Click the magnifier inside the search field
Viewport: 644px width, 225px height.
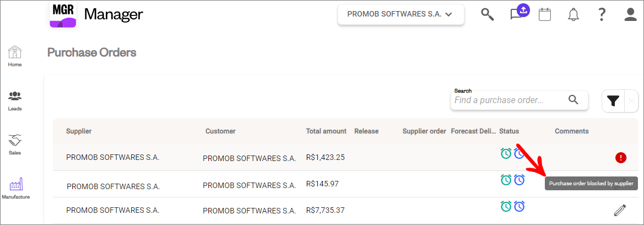573,100
